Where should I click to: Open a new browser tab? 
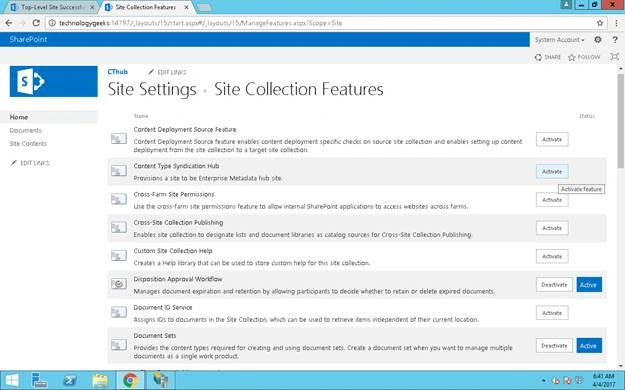(204, 8)
